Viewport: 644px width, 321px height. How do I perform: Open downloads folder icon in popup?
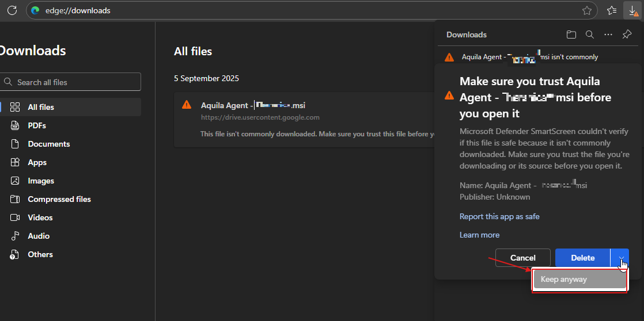[571, 35]
